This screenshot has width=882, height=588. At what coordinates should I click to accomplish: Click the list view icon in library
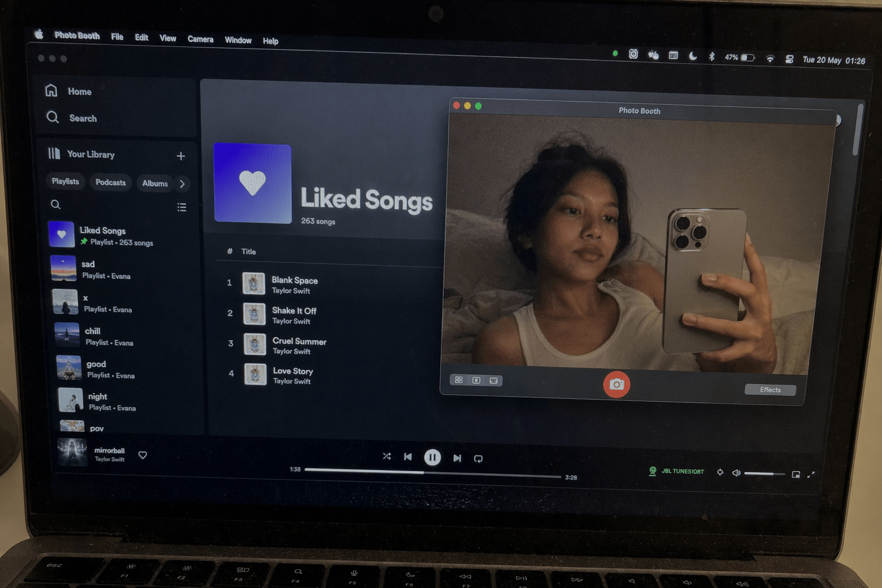click(181, 207)
